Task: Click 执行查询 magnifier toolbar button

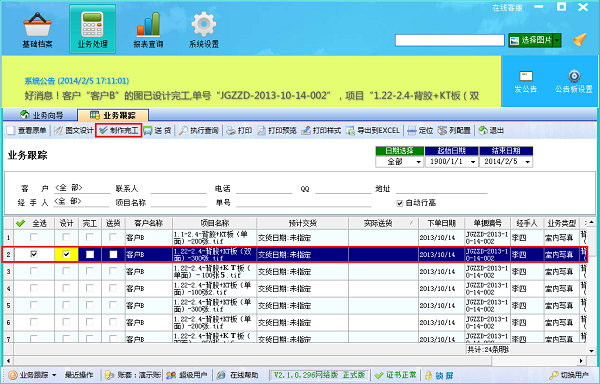Action: (199, 130)
